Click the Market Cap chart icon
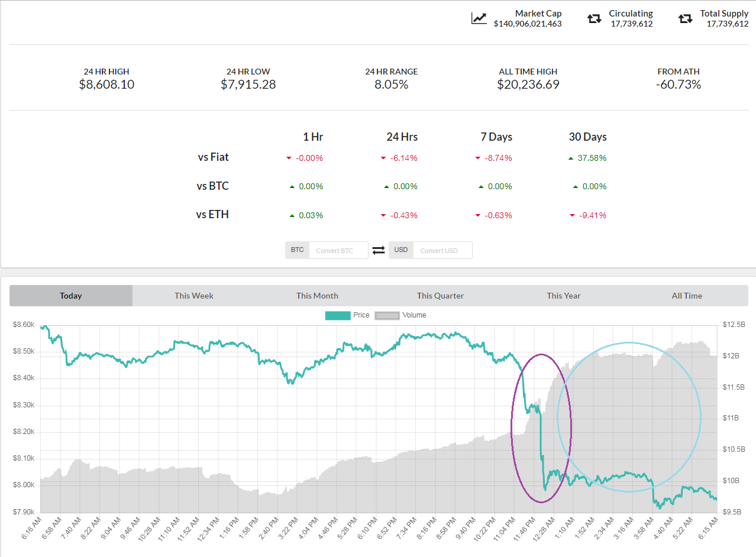 [479, 18]
